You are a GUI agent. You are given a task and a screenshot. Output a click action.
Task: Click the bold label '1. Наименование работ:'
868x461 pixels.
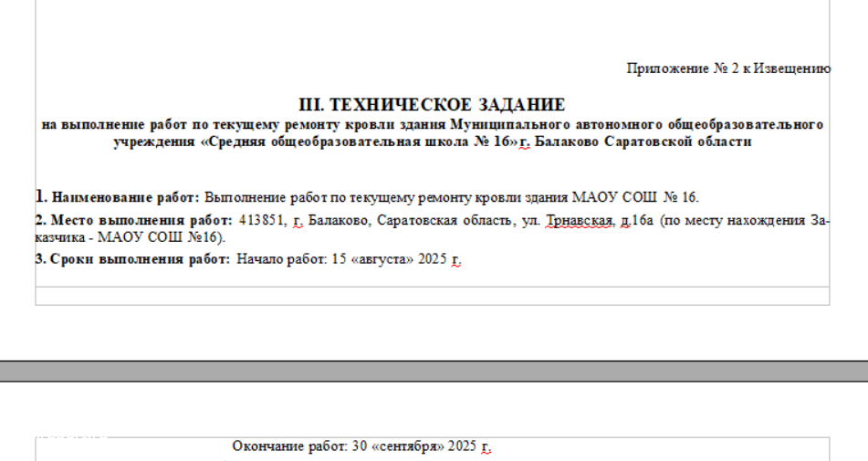tap(117, 197)
